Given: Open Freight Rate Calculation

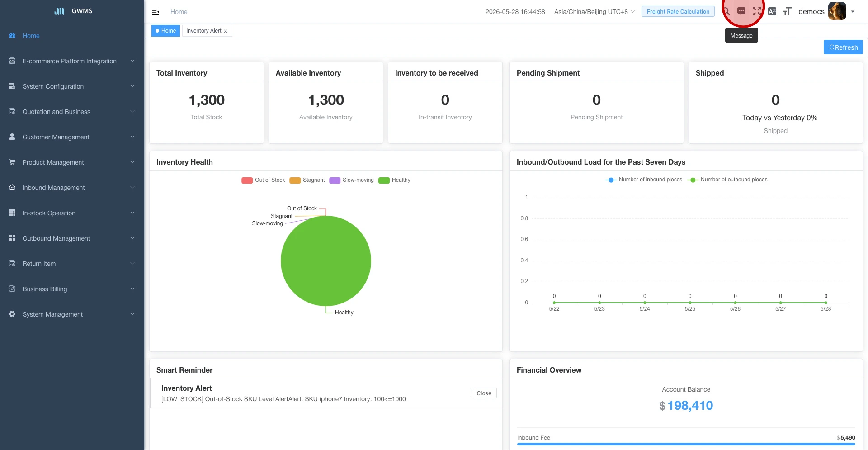Looking at the screenshot, I should pyautogui.click(x=678, y=11).
